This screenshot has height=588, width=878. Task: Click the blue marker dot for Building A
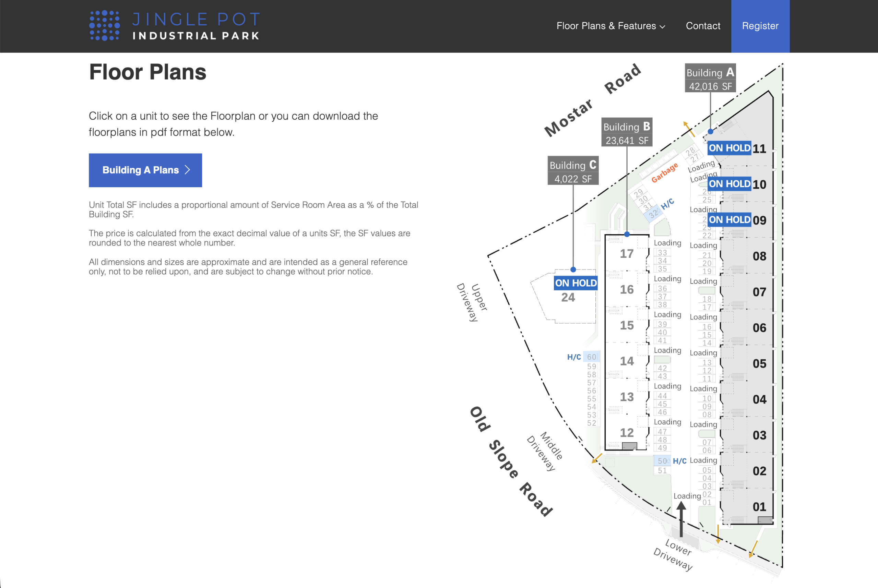(x=710, y=132)
